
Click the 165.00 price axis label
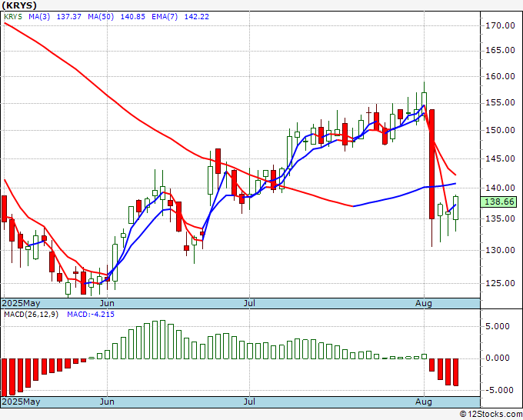(x=500, y=50)
